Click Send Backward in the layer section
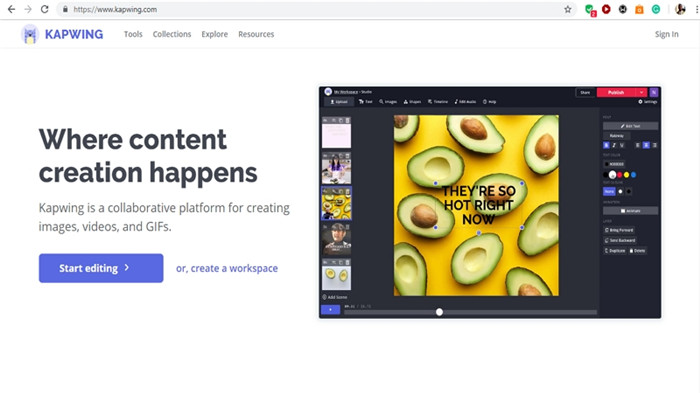This screenshot has height=393, width=700. tap(620, 240)
